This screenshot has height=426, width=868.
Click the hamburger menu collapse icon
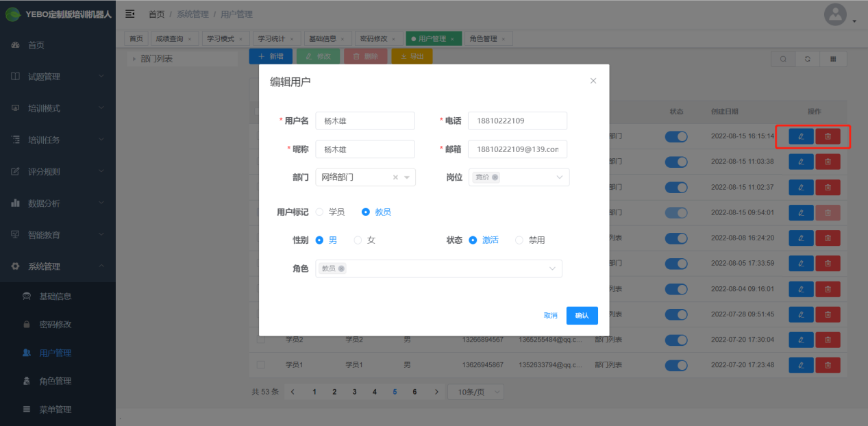pos(130,14)
